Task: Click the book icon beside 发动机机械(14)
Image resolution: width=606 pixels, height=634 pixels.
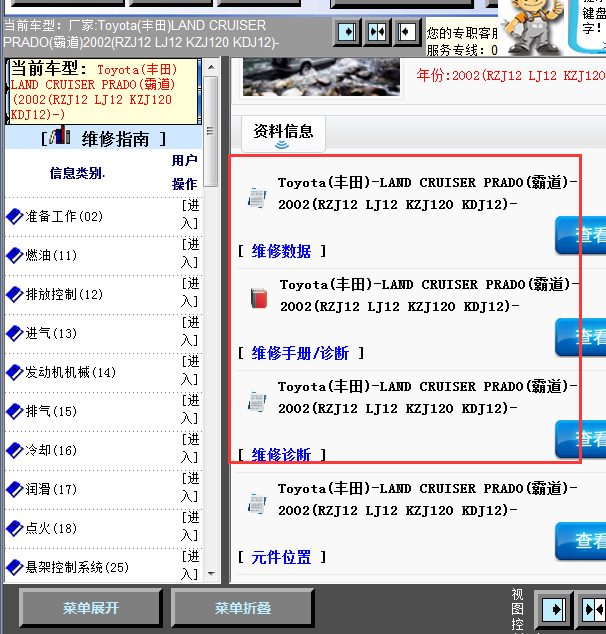Action: click(15, 372)
